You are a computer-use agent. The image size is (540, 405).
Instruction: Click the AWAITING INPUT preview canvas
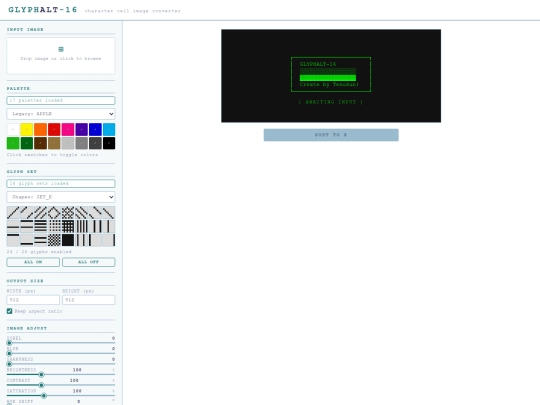tap(331, 76)
